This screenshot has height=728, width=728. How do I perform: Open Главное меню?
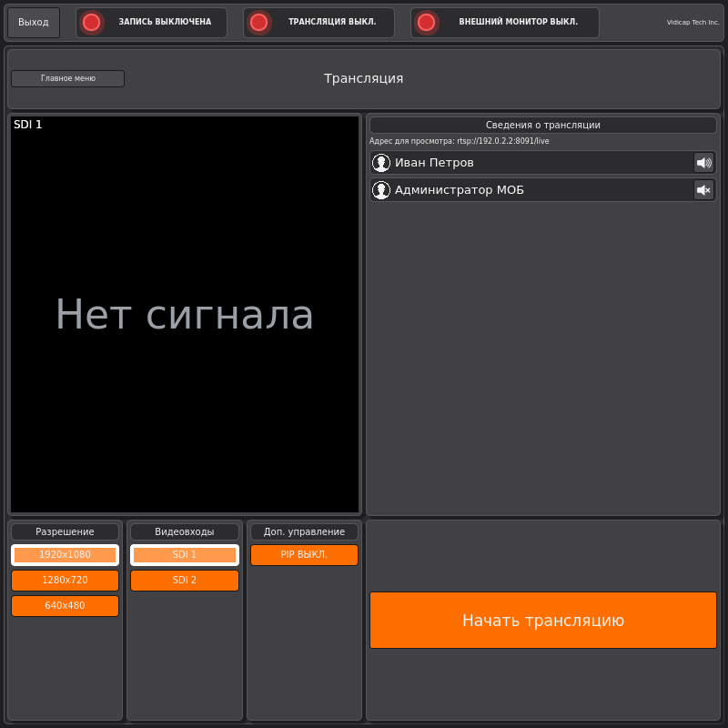click(x=67, y=78)
